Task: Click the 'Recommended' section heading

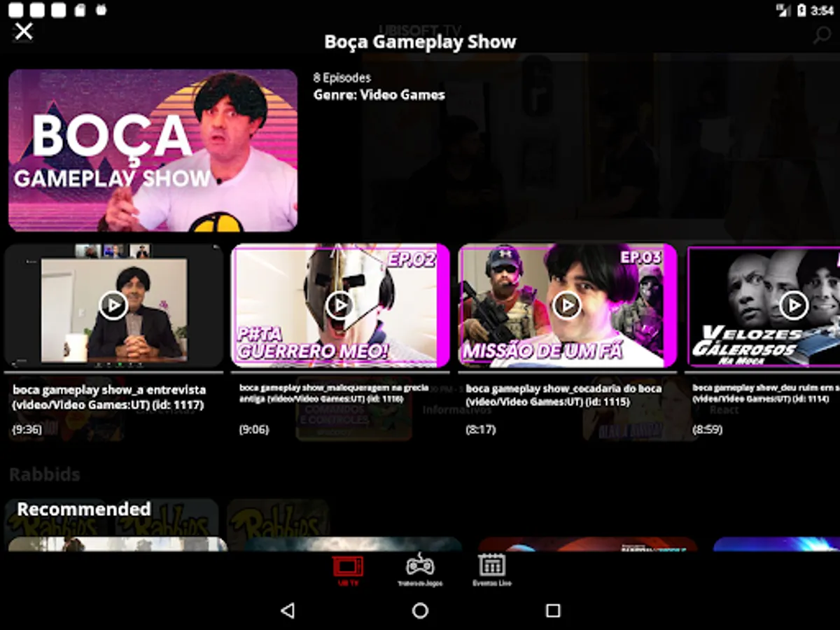Action: point(84,509)
